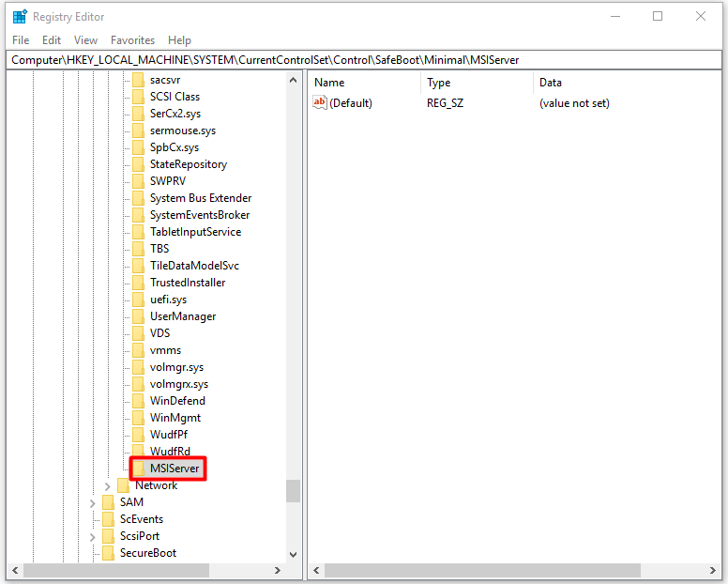Click tree pane vertical scrollbar thumb

(293, 491)
